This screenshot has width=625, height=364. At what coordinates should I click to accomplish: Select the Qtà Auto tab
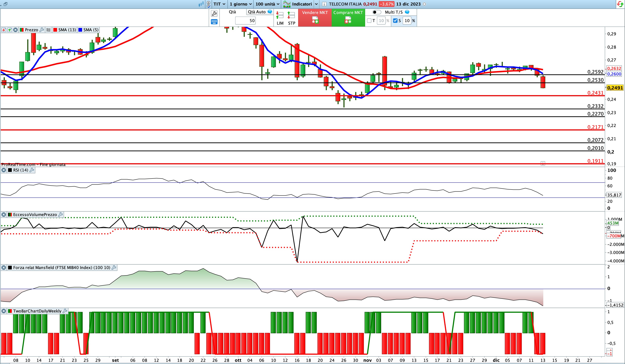[257, 12]
